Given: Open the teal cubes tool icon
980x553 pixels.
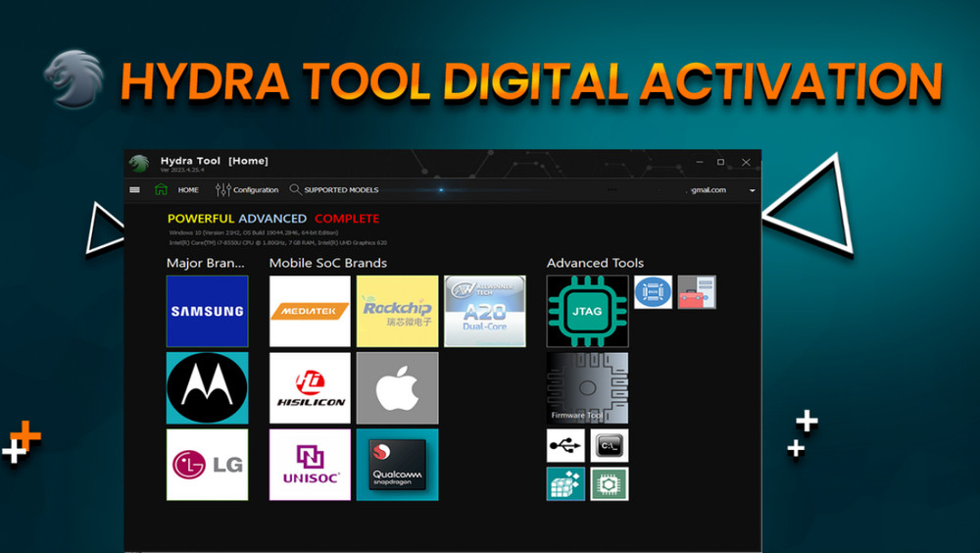Looking at the screenshot, I should tap(565, 483).
